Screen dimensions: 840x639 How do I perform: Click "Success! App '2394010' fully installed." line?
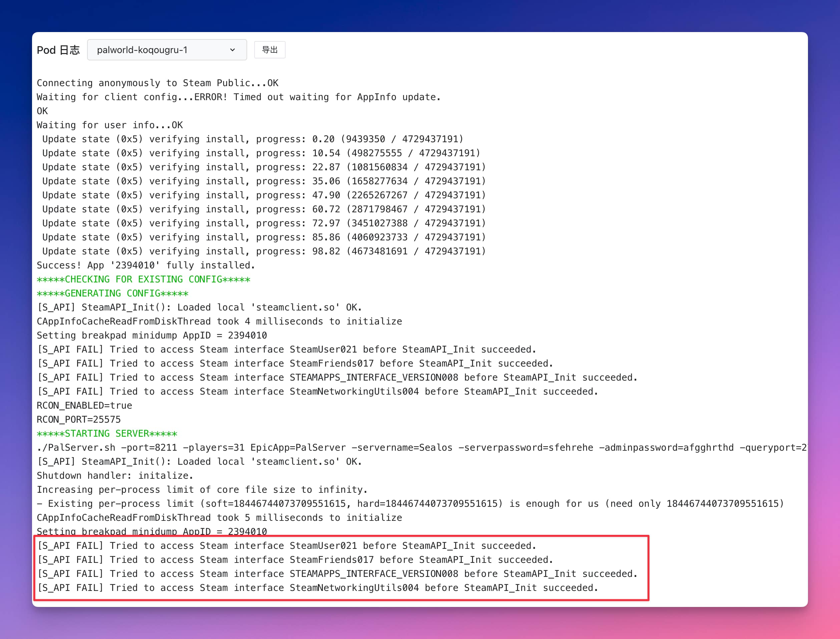point(146,265)
